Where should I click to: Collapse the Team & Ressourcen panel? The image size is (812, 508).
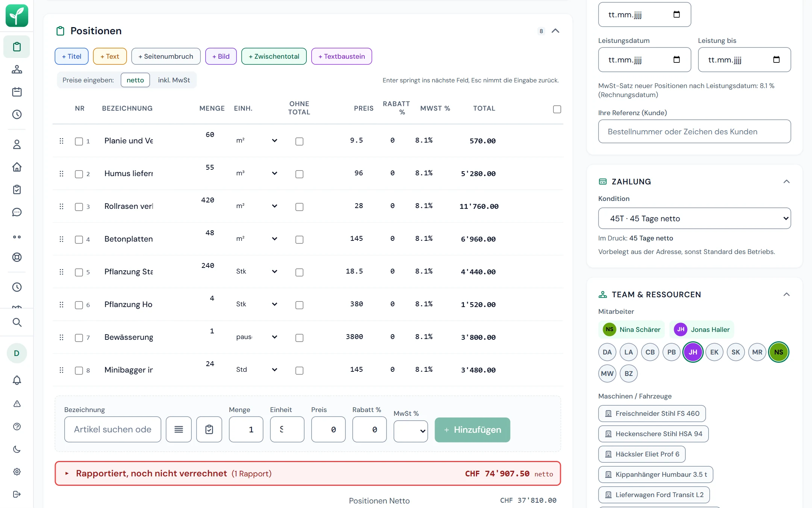(x=786, y=294)
